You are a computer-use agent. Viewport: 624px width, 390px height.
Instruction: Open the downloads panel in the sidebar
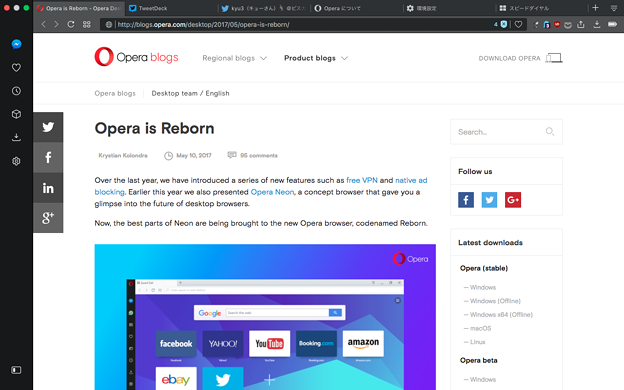tap(16, 138)
